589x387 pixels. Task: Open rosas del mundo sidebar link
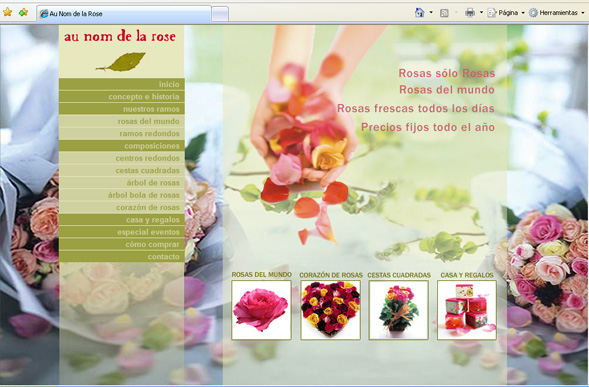click(x=122, y=121)
